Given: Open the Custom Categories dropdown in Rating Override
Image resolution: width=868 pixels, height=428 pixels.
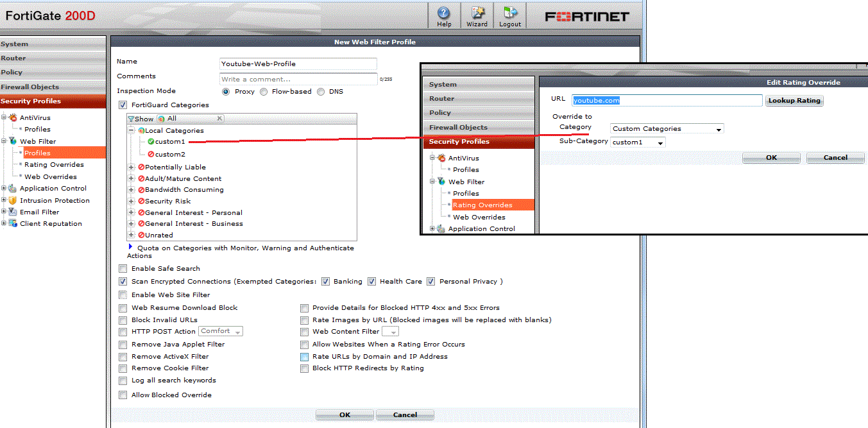Looking at the screenshot, I should (667, 129).
